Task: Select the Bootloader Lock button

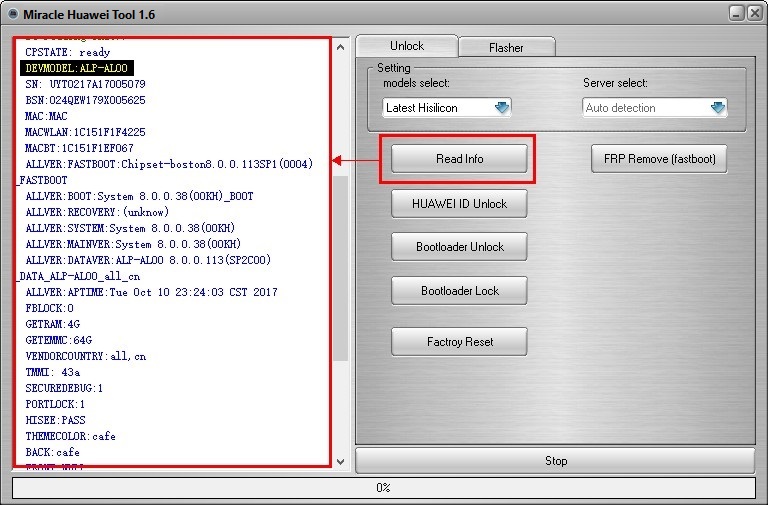Action: (459, 291)
